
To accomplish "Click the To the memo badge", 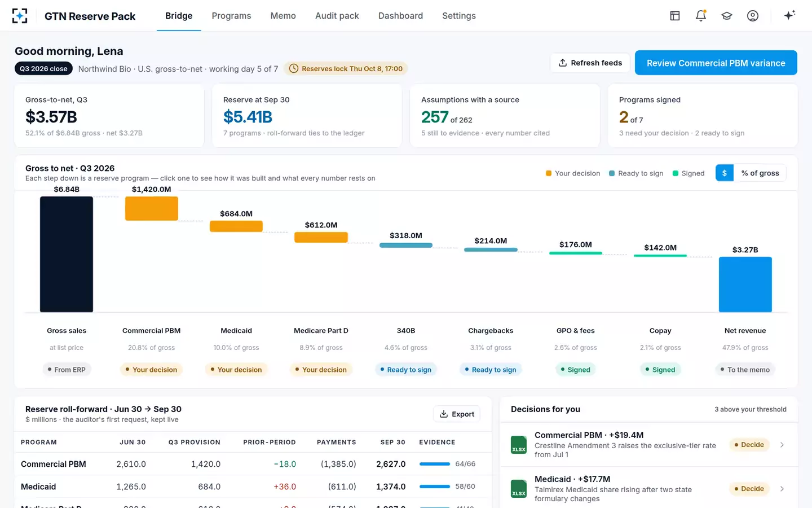I will click(x=745, y=370).
